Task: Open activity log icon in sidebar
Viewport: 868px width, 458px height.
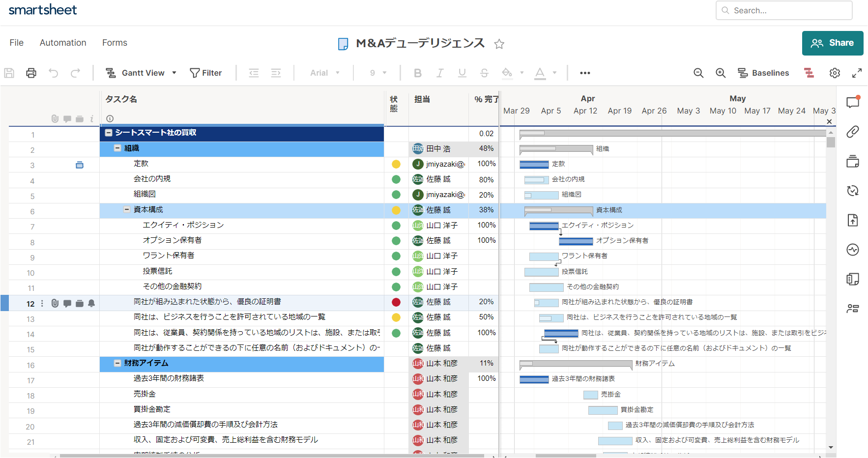Action: (853, 250)
